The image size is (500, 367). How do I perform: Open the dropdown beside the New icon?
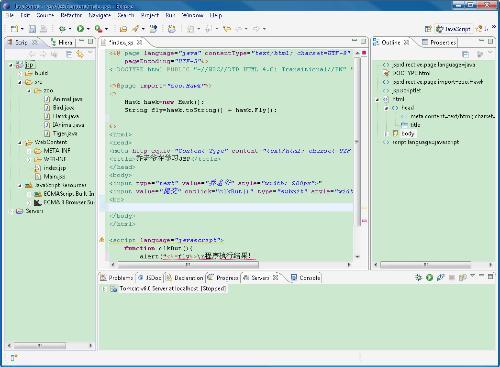point(22,29)
